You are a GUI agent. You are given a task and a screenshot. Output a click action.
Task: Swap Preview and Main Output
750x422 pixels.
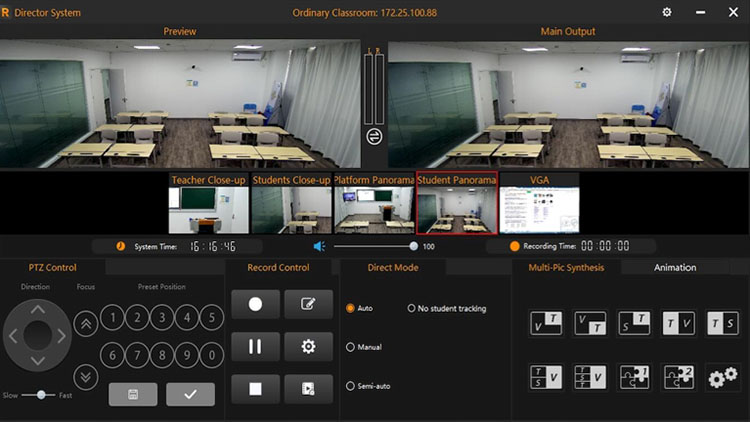tap(374, 136)
